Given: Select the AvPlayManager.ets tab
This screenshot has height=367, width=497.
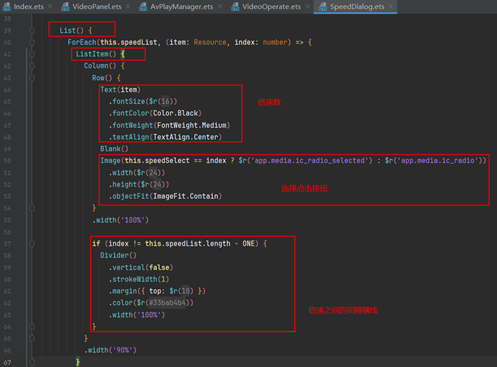Looking at the screenshot, I should coord(181,6).
